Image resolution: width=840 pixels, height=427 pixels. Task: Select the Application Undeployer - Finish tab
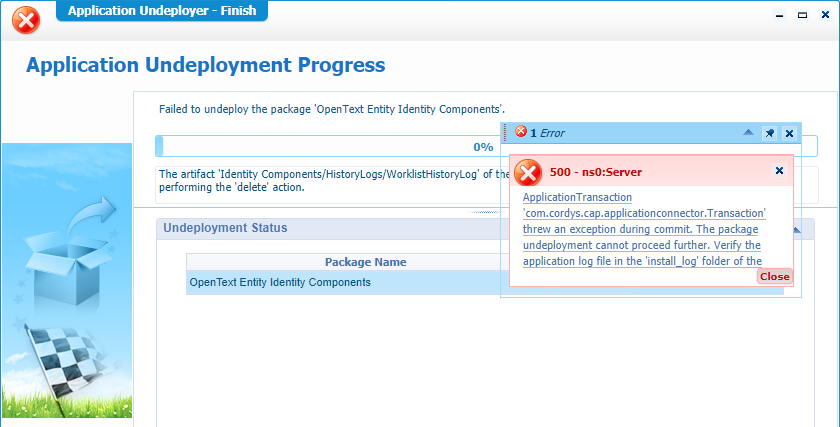point(162,11)
